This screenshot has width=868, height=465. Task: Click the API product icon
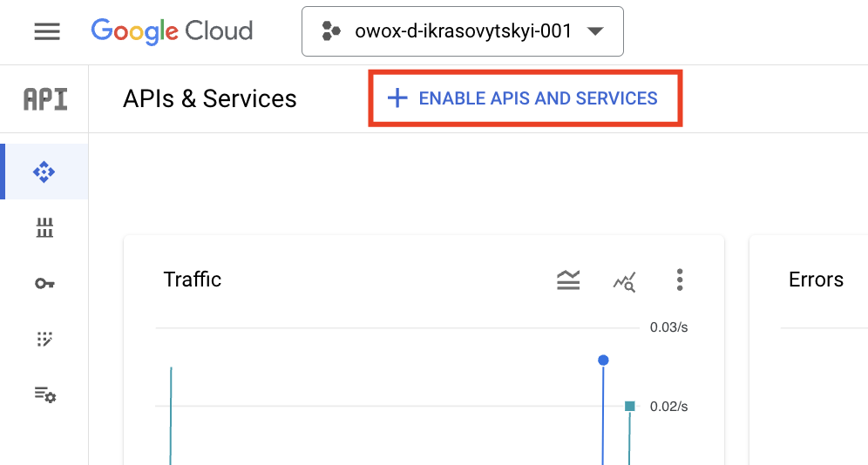(x=45, y=99)
